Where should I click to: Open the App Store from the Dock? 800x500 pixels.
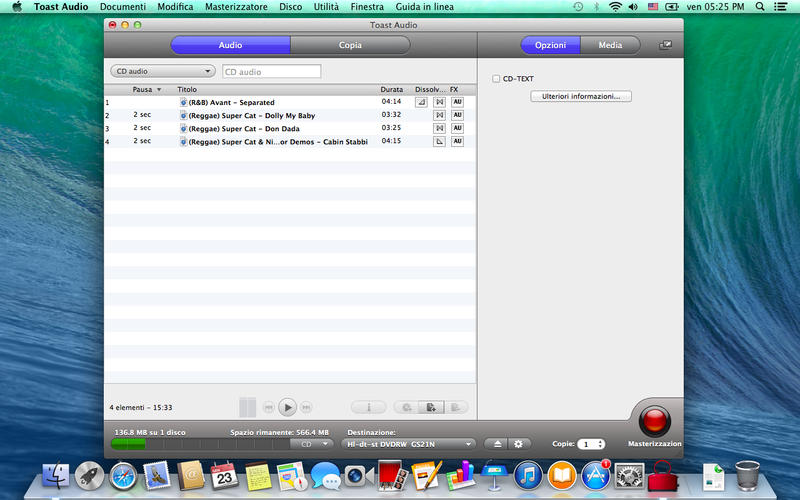click(x=595, y=476)
